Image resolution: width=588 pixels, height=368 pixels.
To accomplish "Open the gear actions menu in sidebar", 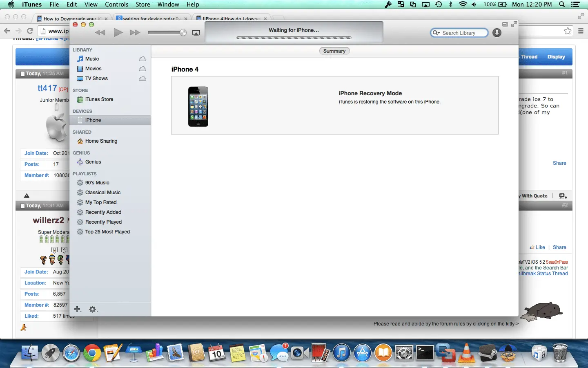I will click(93, 309).
